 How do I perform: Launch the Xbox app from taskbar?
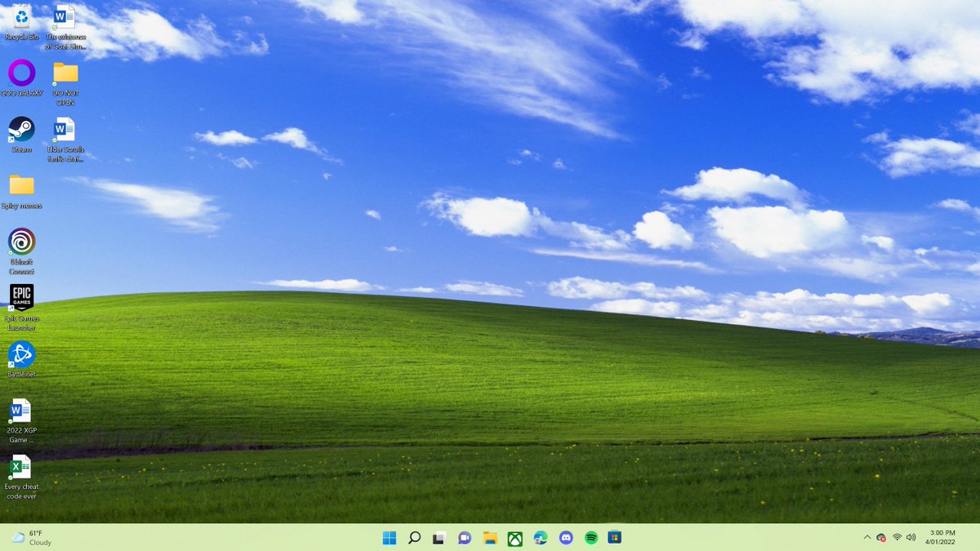click(515, 538)
